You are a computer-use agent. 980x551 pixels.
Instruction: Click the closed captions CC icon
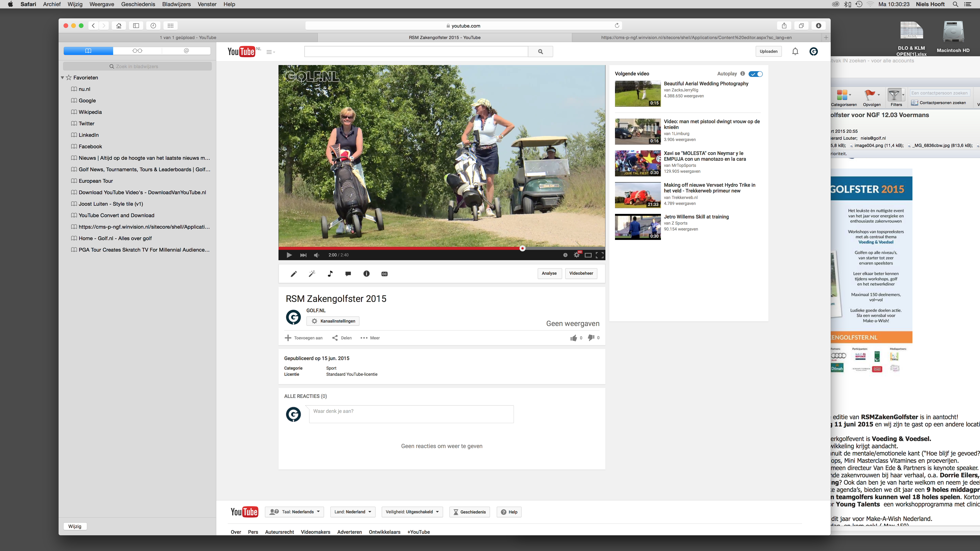click(384, 274)
